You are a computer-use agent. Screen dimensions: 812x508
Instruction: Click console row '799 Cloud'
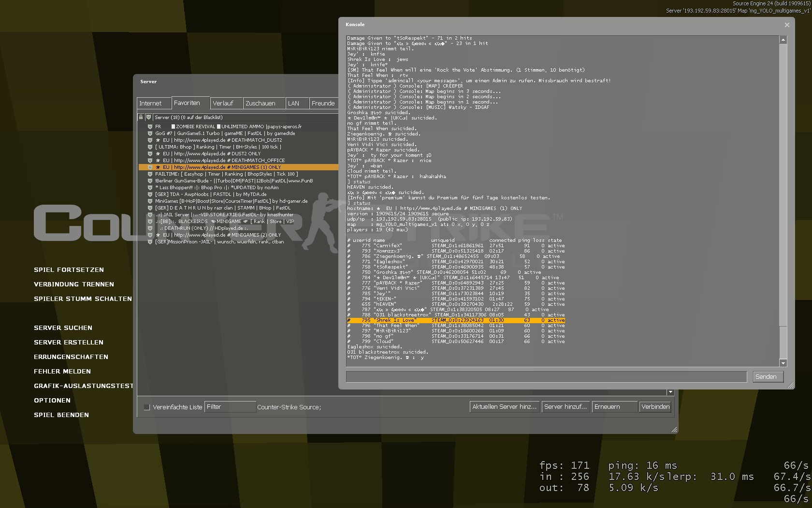[x=456, y=342]
